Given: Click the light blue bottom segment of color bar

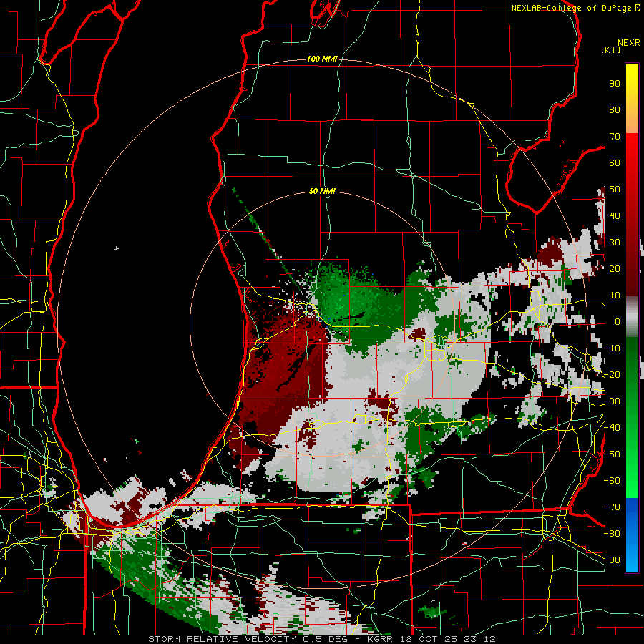Looking at the screenshot, I should click(x=632, y=559).
